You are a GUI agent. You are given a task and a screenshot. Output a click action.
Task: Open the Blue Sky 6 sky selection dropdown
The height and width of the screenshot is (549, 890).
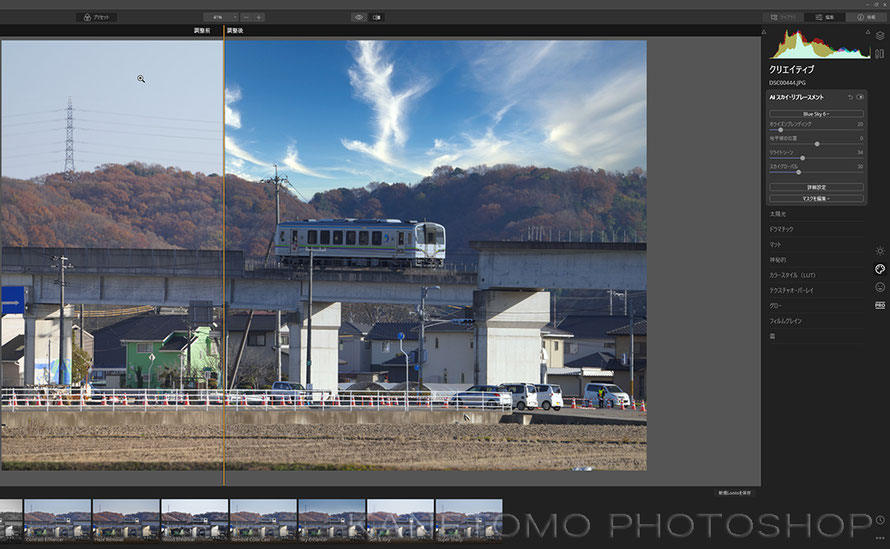click(816, 114)
